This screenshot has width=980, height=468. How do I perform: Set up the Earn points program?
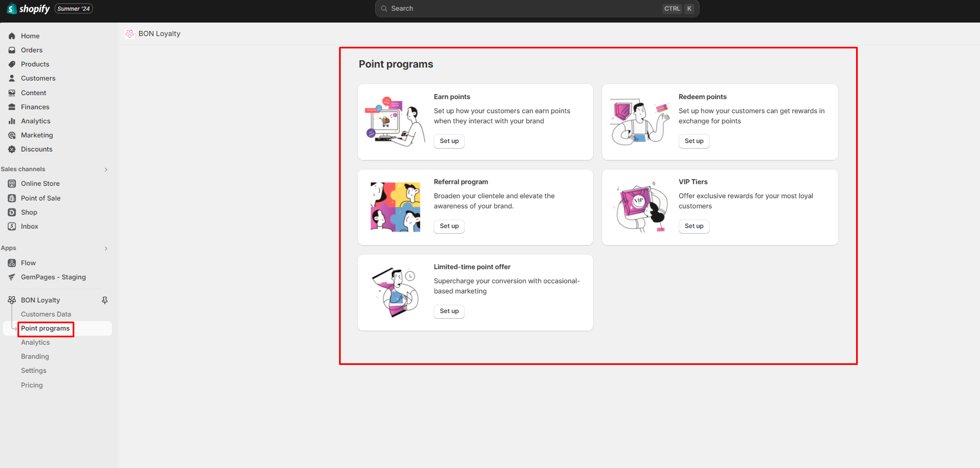click(x=449, y=141)
